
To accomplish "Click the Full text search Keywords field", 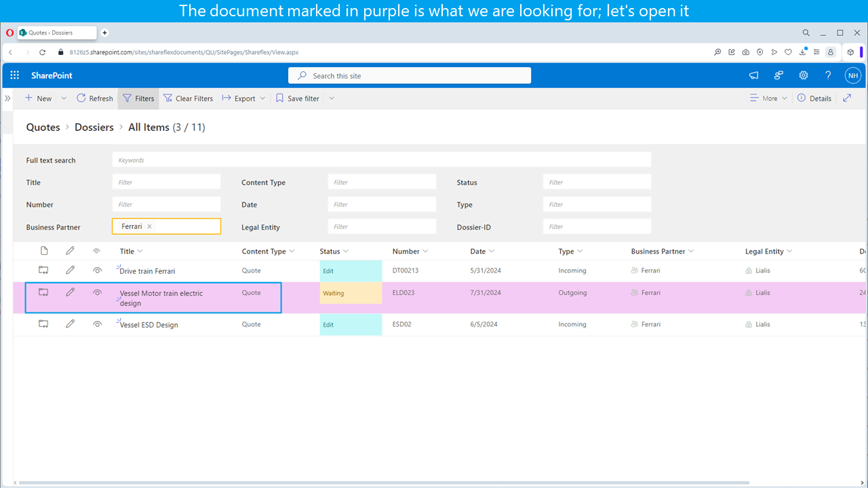I will pyautogui.click(x=382, y=160).
